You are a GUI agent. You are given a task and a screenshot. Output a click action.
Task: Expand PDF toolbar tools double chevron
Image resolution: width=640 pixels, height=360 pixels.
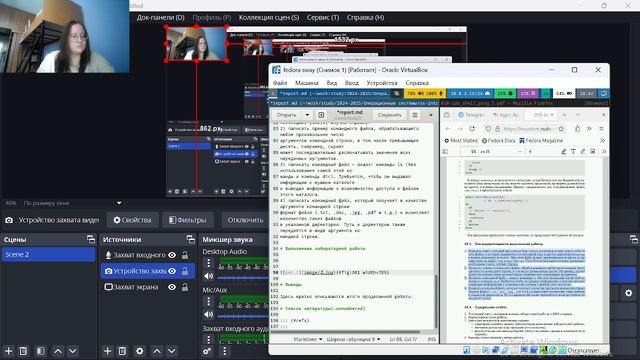coord(604,151)
